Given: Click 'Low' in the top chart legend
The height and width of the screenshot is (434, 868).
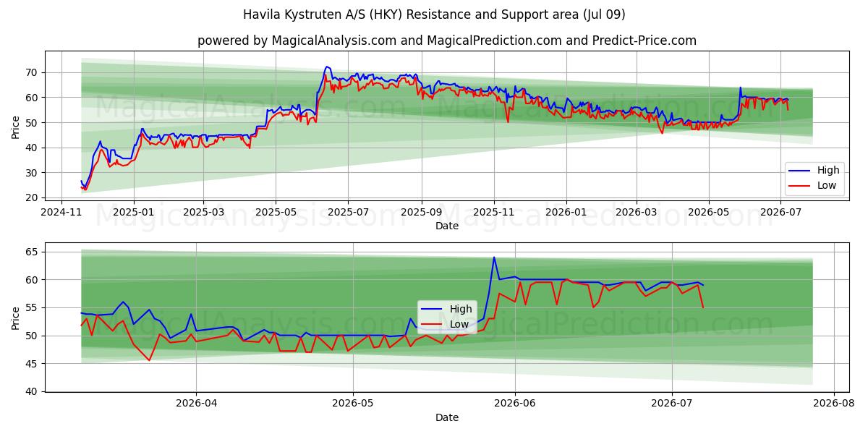Looking at the screenshot, I should [827, 185].
